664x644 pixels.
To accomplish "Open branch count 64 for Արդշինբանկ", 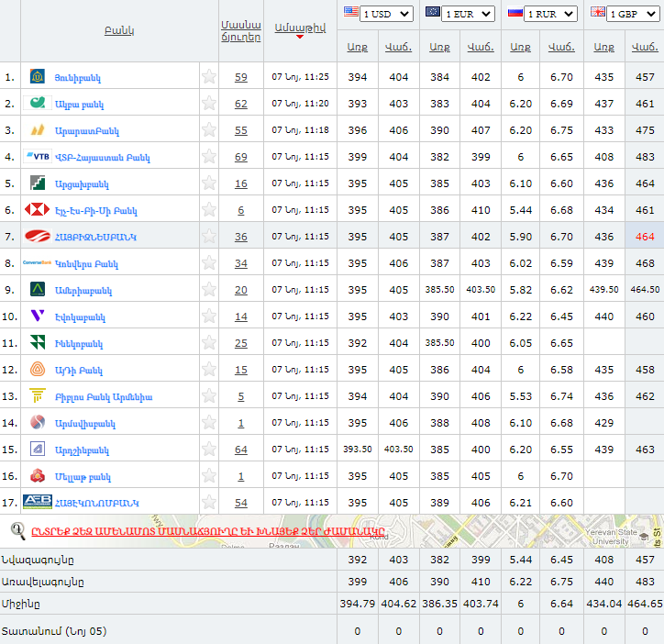I will click(x=241, y=450).
